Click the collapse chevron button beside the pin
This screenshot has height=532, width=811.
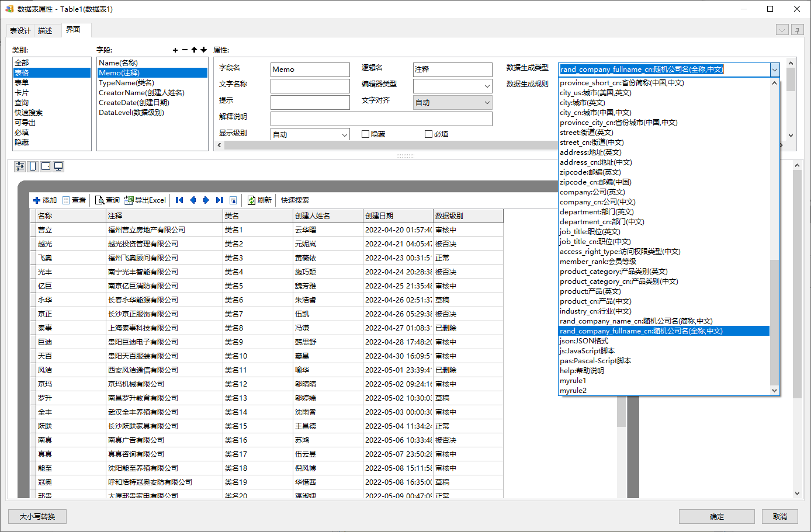(x=782, y=30)
